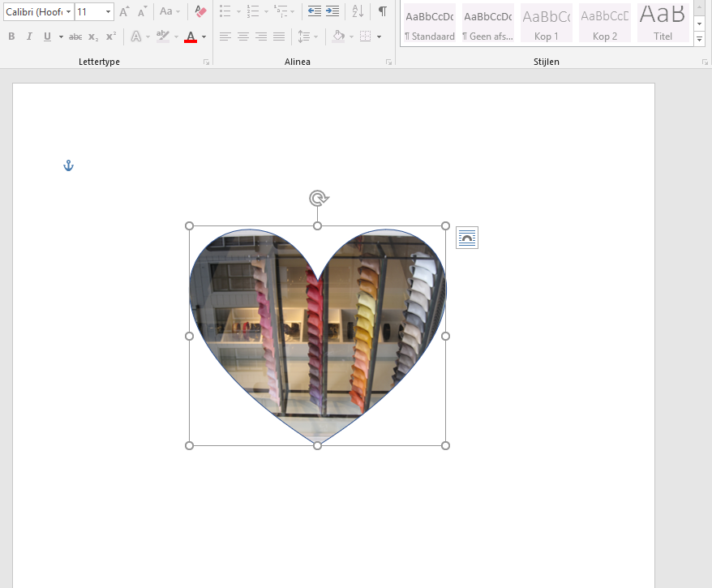Expand the font color dropdown arrow

click(x=204, y=36)
